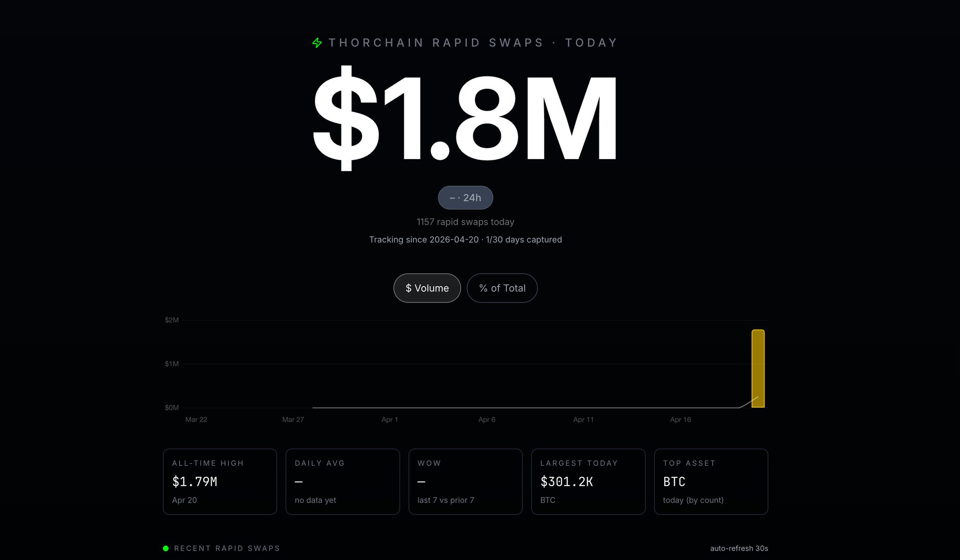Image resolution: width=960 pixels, height=560 pixels.
Task: Click the Recent Rapid Swaps heading
Action: 227,548
